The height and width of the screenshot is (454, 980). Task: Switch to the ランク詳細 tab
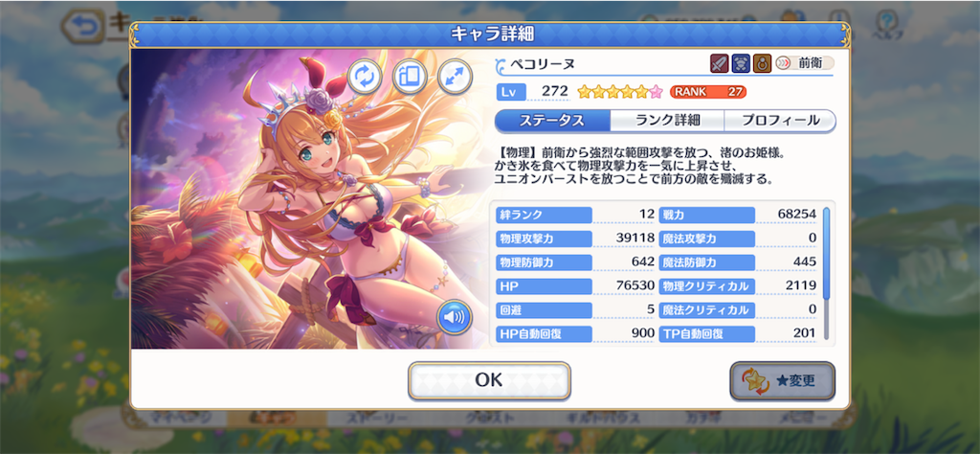pyautogui.click(x=667, y=121)
